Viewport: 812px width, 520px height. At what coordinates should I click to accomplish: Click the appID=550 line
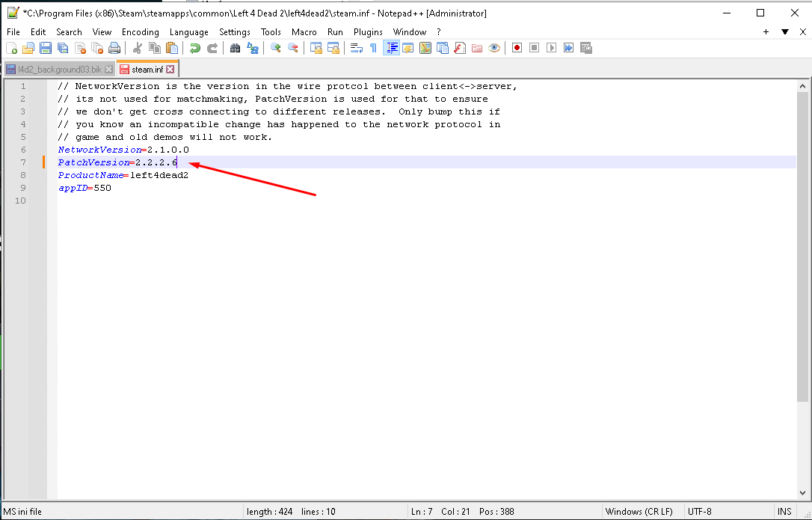pyautogui.click(x=85, y=189)
